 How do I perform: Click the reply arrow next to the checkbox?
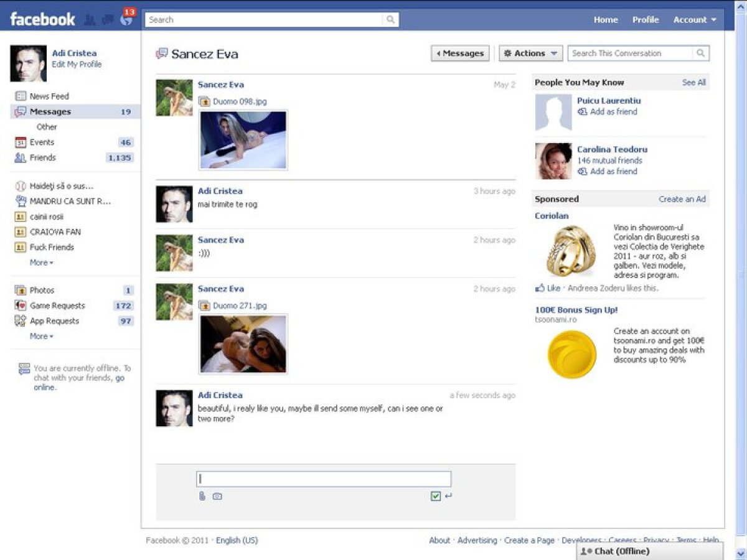[x=449, y=496]
